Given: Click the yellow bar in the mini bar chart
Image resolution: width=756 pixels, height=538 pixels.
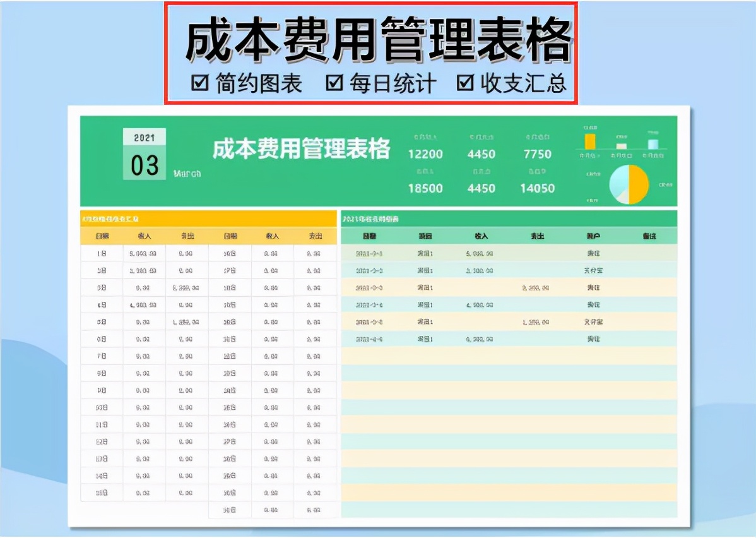Looking at the screenshot, I should point(589,141).
